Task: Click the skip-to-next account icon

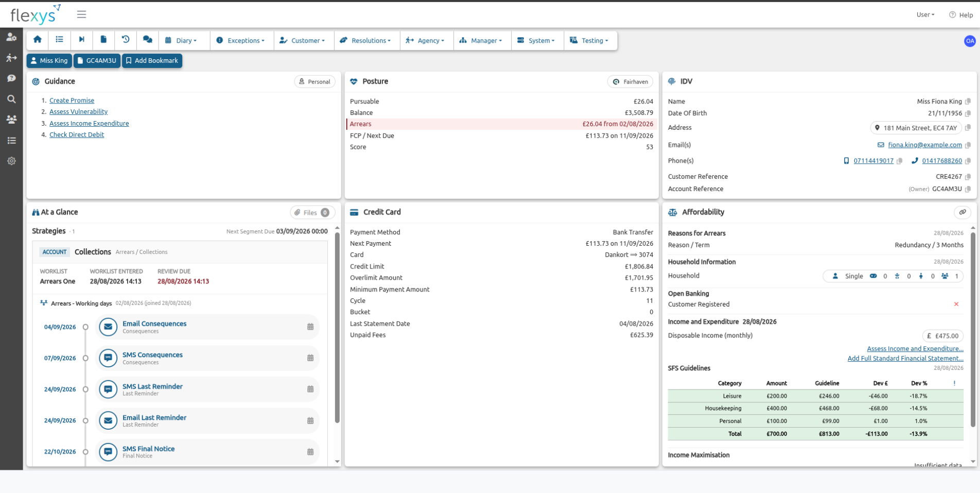Action: [x=81, y=40]
